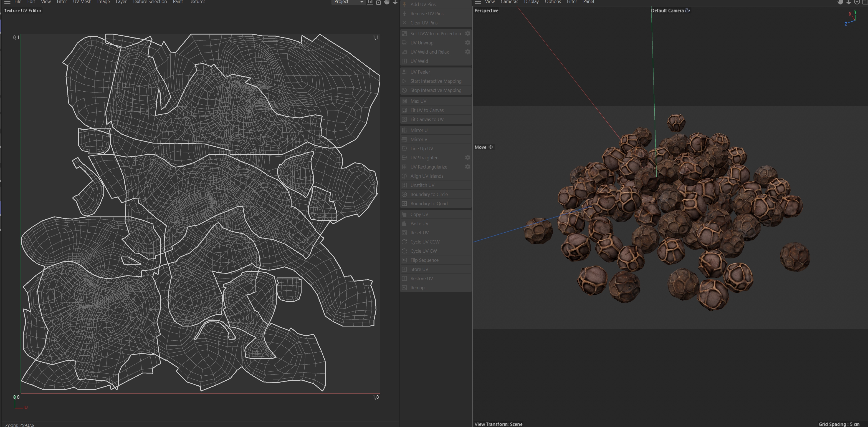868x427 pixels.
Task: Click the UV editor toolbar lock icon
Action: pos(378,2)
